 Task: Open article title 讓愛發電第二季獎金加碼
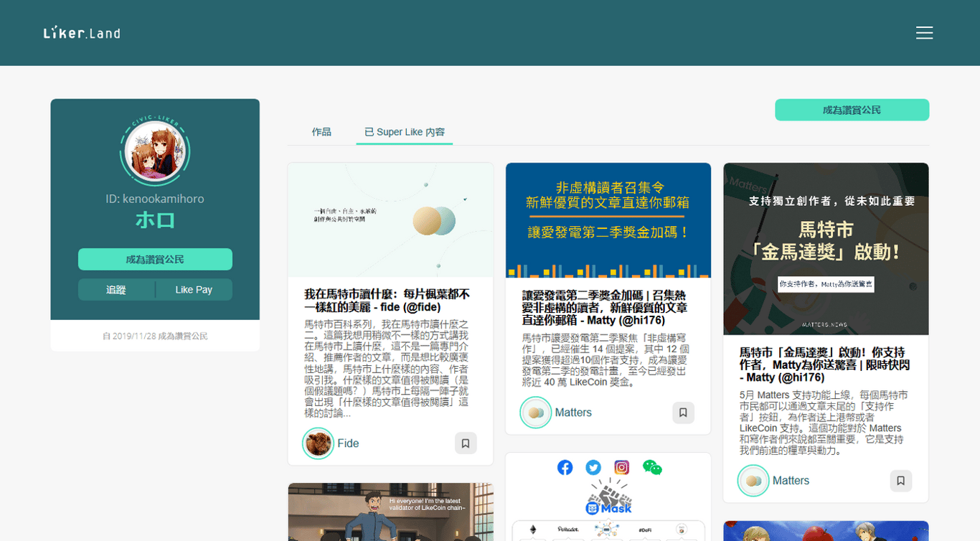[x=605, y=308]
